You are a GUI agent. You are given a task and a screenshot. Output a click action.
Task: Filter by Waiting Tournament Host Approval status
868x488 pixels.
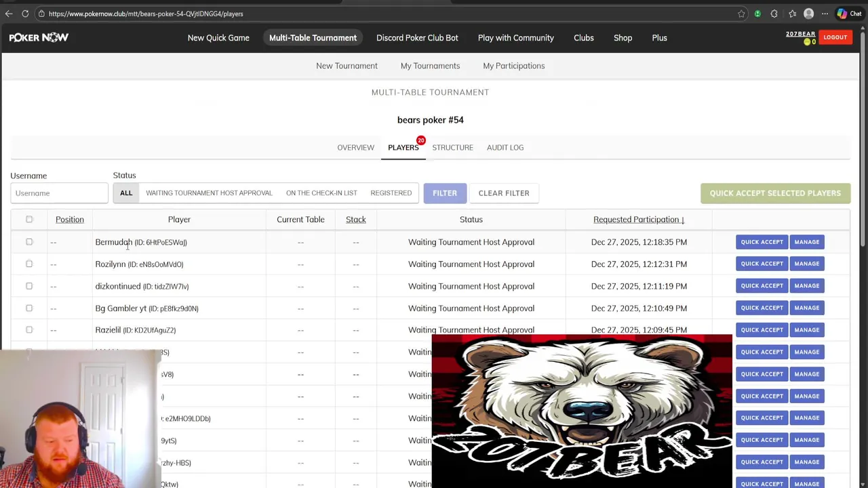pos(209,193)
